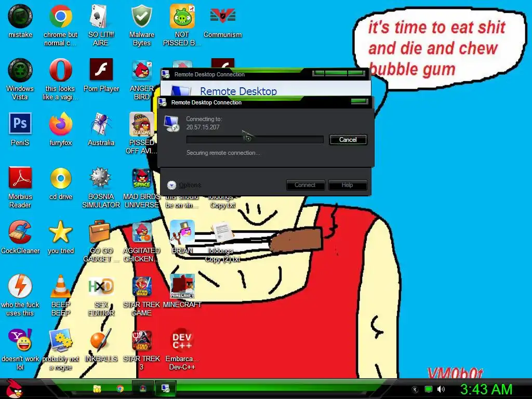This screenshot has height=399, width=532.
Task: Open the 'STAR TREK GAME' icon
Action: coord(141,295)
